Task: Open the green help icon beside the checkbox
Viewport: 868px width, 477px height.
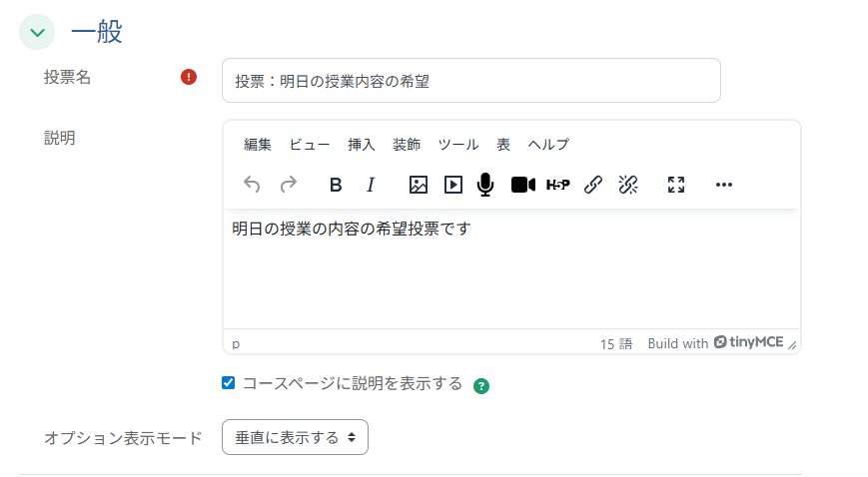Action: [x=481, y=386]
